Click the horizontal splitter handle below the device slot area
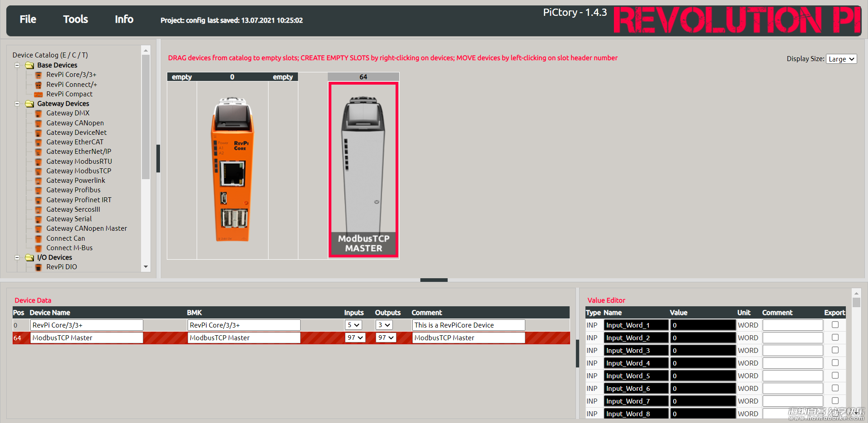The width and height of the screenshot is (868, 423). click(434, 280)
